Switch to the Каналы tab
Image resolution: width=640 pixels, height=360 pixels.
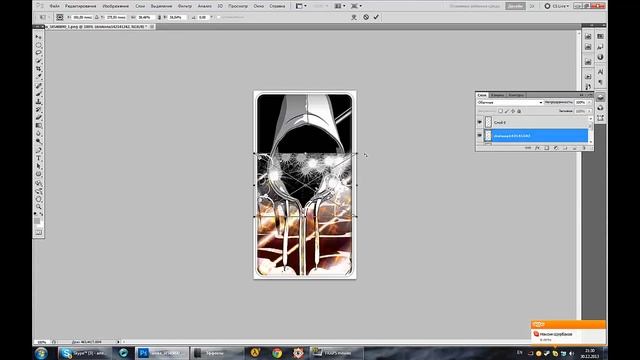click(x=497, y=95)
